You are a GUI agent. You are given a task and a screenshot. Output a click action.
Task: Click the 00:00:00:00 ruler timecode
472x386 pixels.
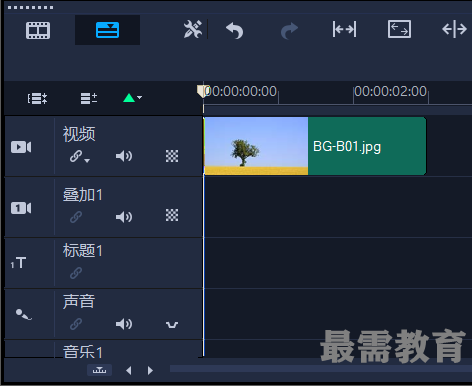click(241, 91)
